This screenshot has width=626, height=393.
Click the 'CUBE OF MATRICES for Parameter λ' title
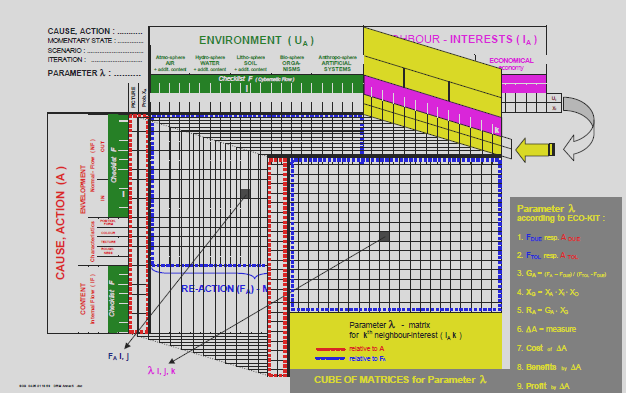[400, 380]
